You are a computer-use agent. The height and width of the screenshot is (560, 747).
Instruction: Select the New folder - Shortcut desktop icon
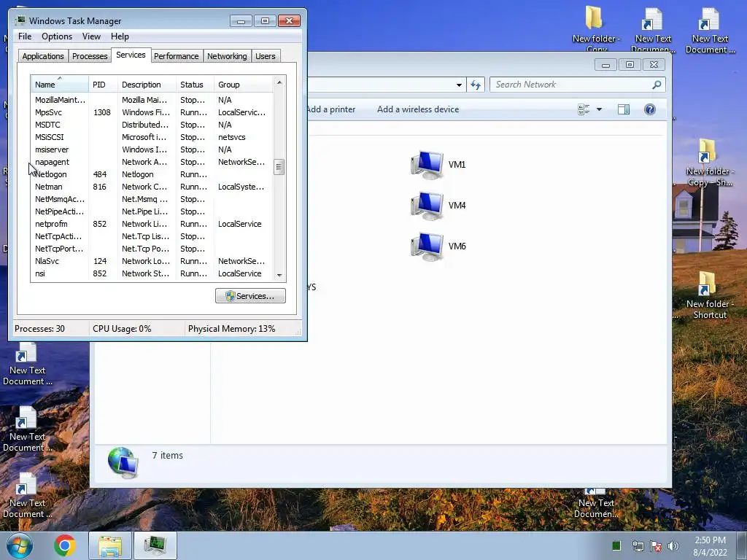coord(709,295)
